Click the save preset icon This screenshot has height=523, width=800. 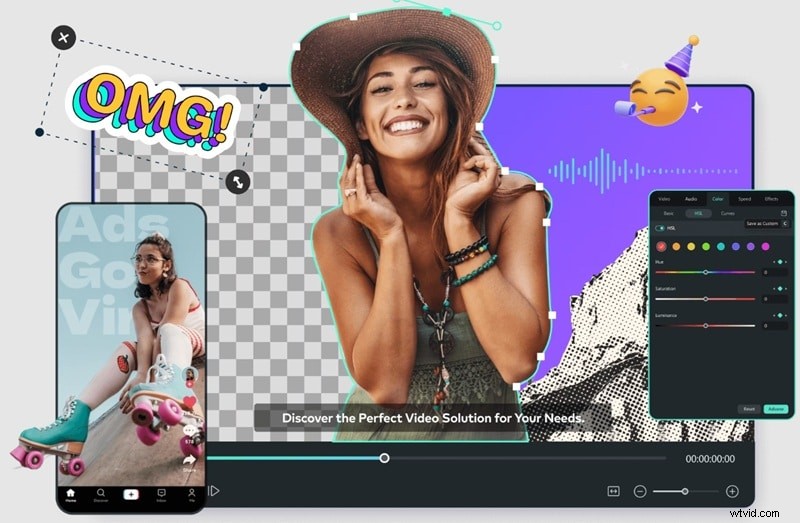point(784,213)
